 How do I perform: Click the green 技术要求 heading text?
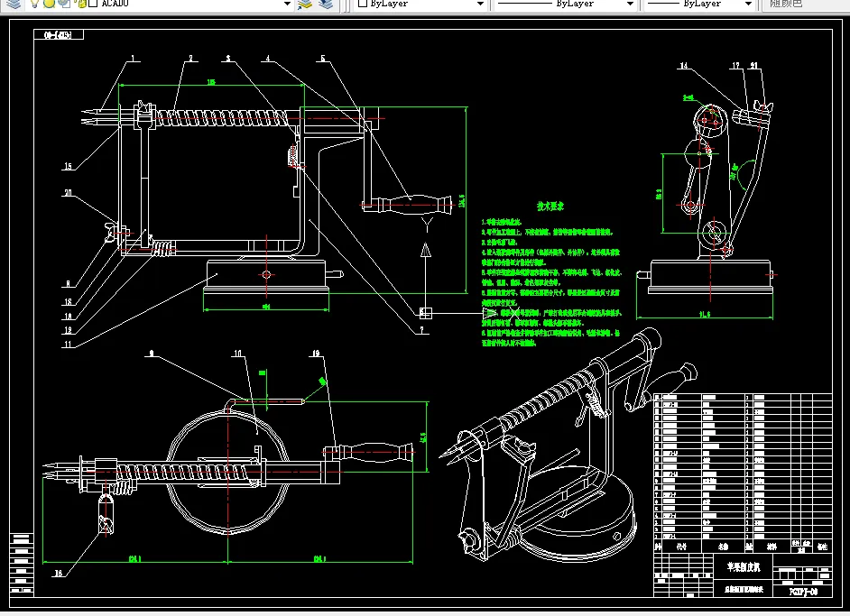(x=550, y=206)
